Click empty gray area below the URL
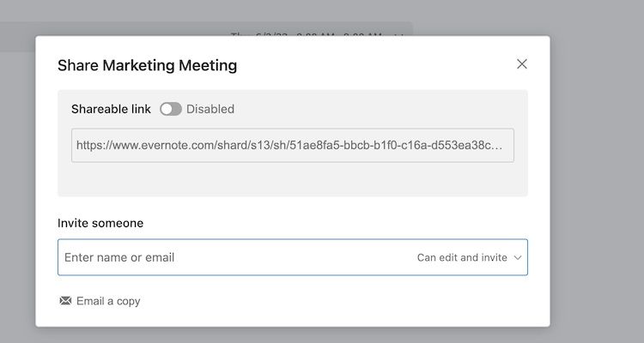644x343 pixels. click(x=292, y=180)
